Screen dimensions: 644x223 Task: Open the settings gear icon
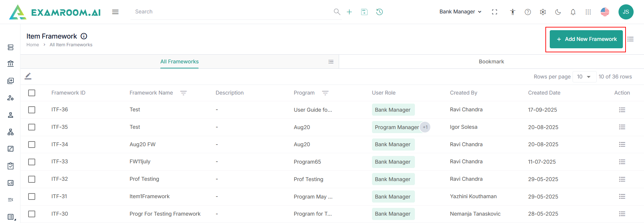(543, 12)
